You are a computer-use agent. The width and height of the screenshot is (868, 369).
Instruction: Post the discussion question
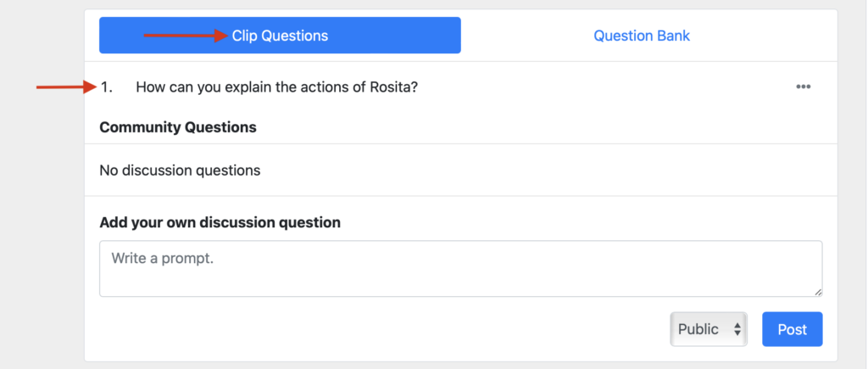pos(793,329)
